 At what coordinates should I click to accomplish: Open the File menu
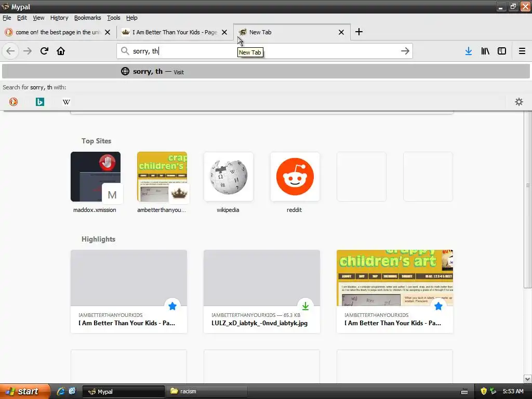7,18
